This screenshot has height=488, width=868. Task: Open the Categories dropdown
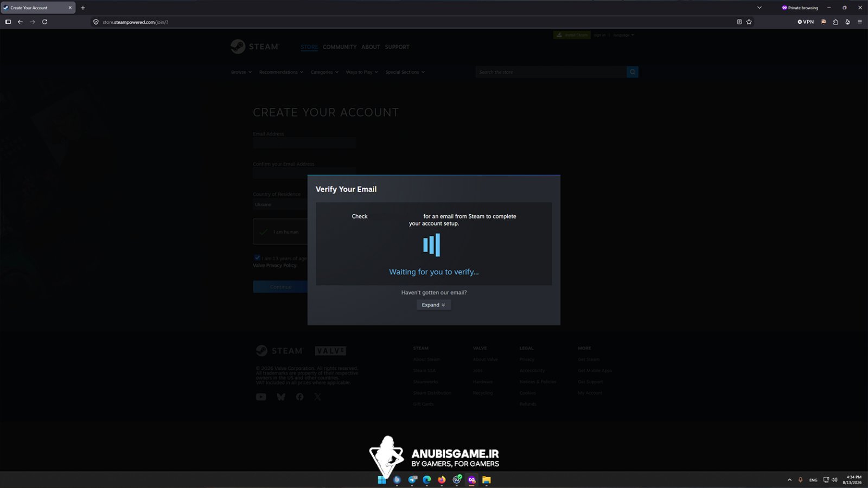pos(324,72)
